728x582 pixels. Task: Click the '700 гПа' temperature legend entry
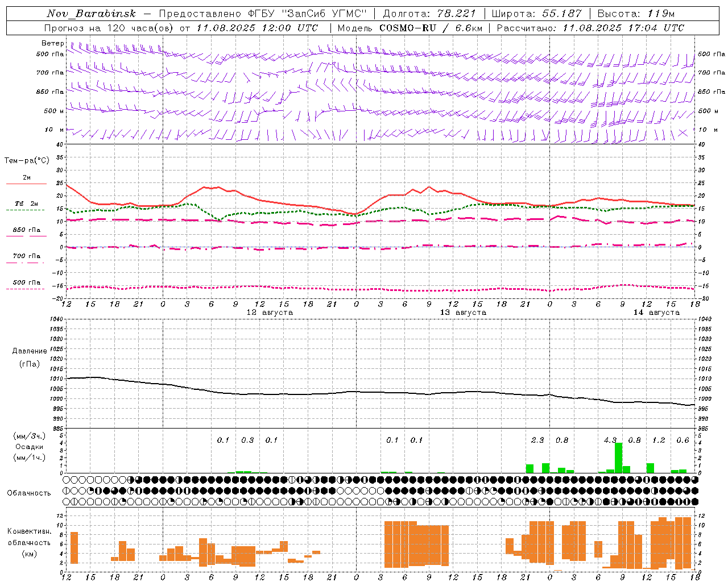(x=27, y=256)
